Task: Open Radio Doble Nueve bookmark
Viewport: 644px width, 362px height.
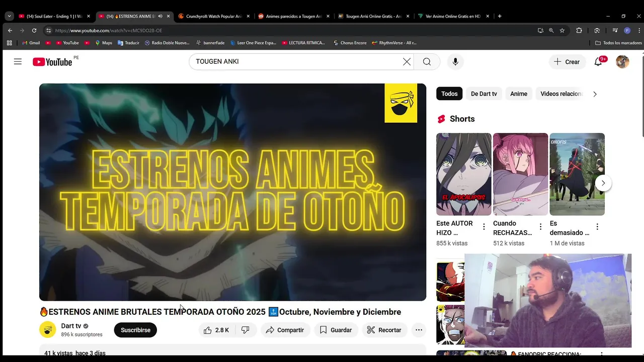Action: tap(167, 43)
